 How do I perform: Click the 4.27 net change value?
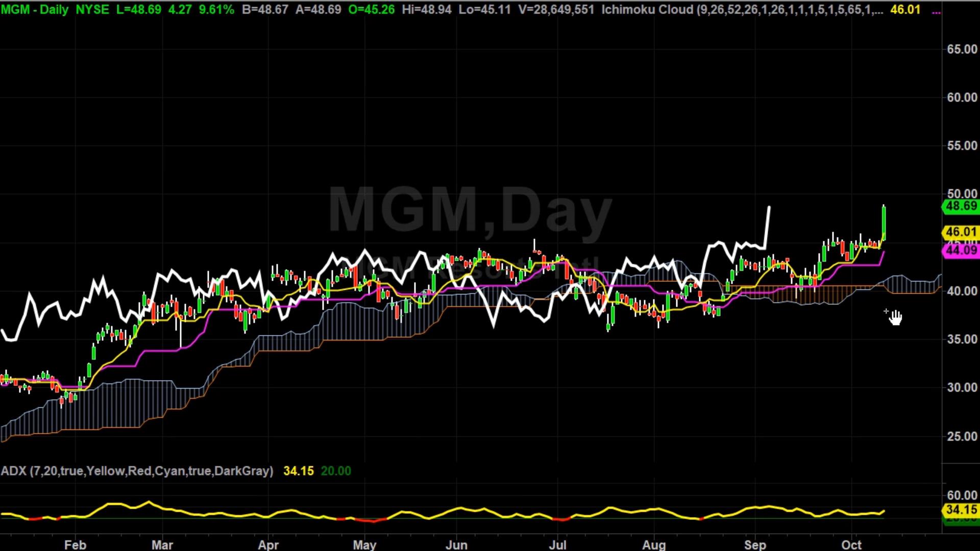coord(180,10)
